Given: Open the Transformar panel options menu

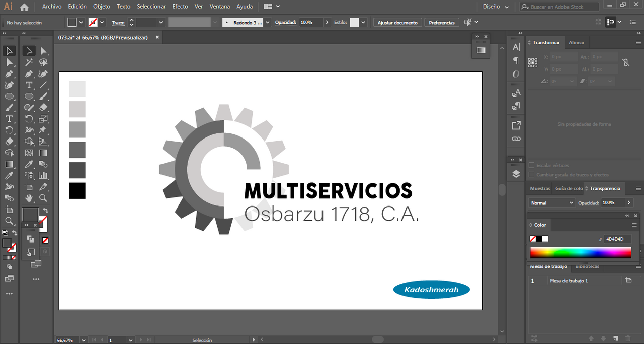Looking at the screenshot, I should (x=638, y=43).
